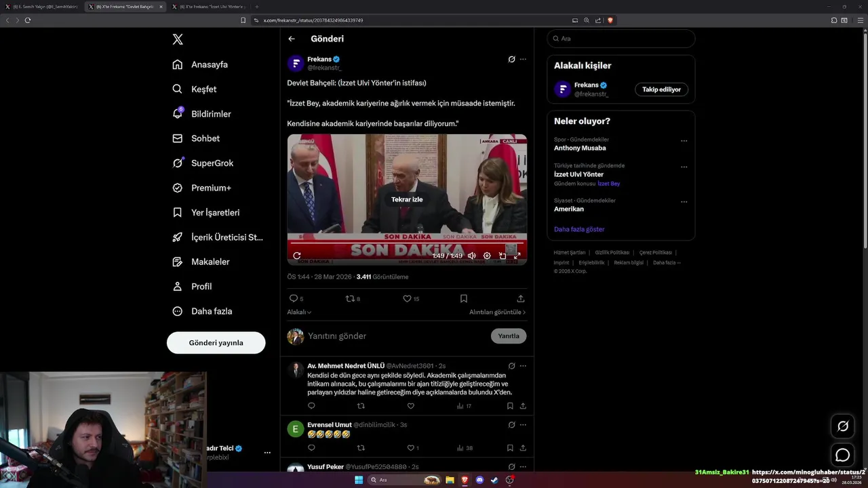The width and height of the screenshot is (868, 488).
Task: Open the Alakalı sort dropdown
Action: pyautogui.click(x=299, y=312)
